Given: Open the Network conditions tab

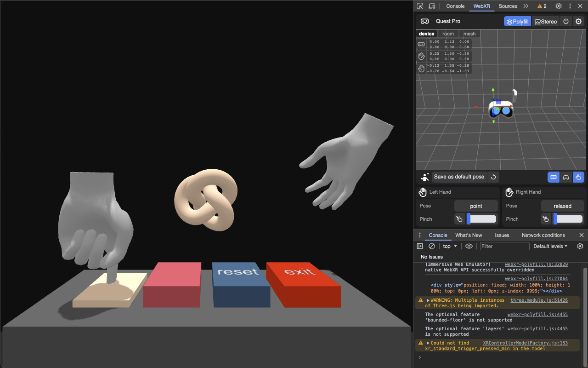Looking at the screenshot, I should click(543, 235).
